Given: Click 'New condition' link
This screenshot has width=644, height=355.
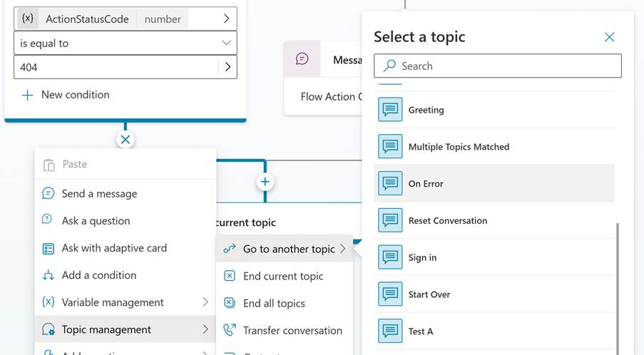Looking at the screenshot, I should pyautogui.click(x=75, y=95).
